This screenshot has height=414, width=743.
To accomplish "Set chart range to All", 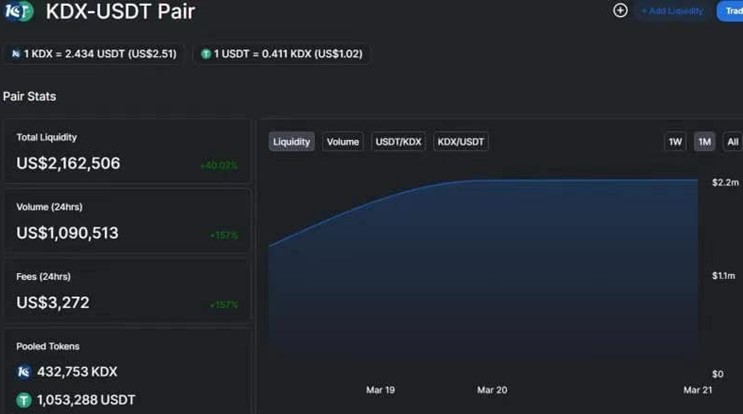I will point(733,142).
